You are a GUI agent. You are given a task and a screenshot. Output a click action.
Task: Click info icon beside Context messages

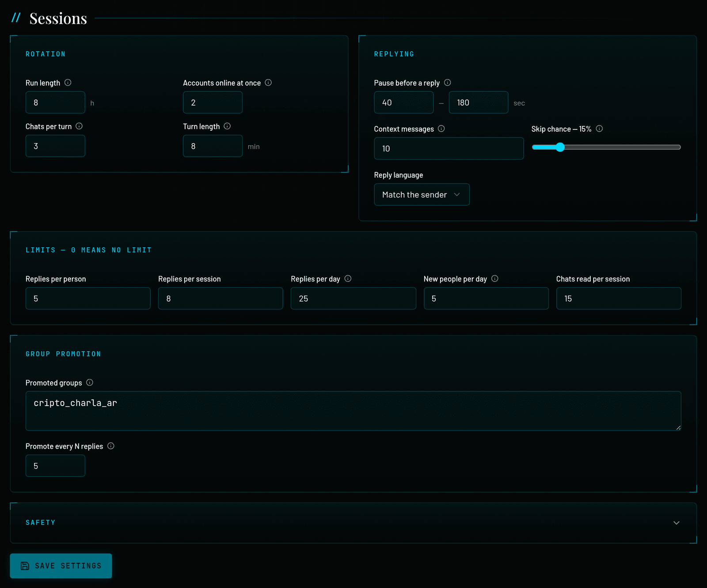tap(441, 129)
